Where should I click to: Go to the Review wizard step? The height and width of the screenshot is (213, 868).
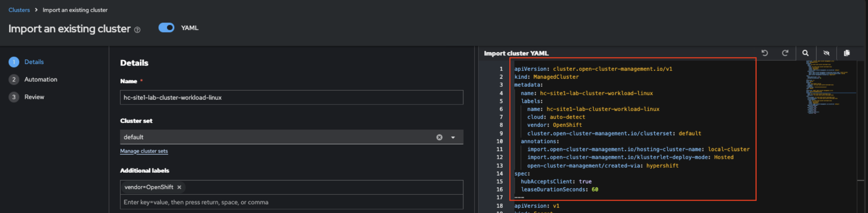tap(34, 97)
